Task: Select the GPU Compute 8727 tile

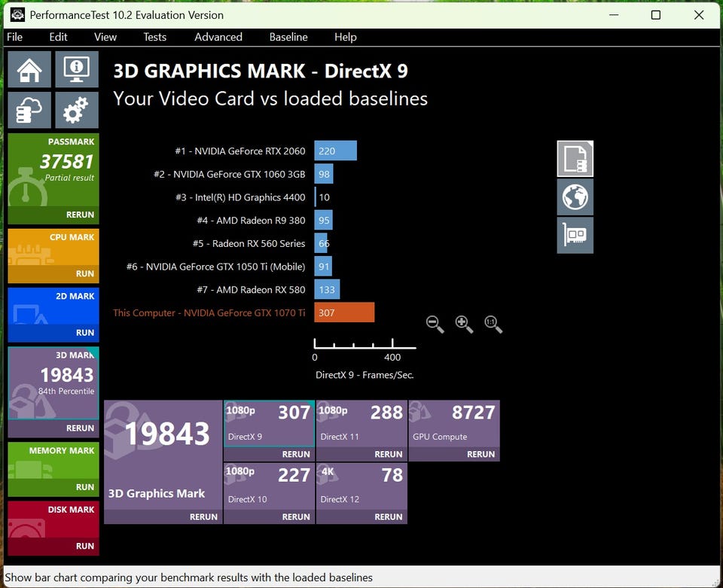Action: 454,424
